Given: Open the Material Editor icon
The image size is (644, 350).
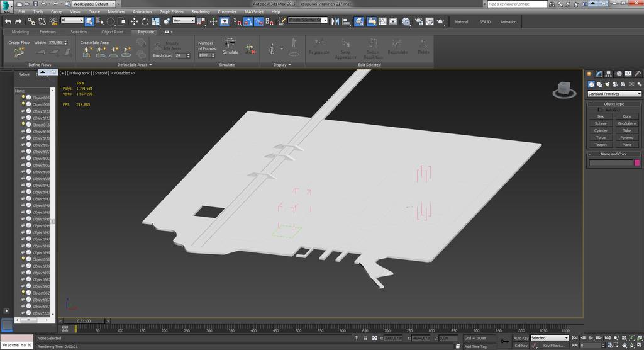Looking at the screenshot, I should 406,21.
